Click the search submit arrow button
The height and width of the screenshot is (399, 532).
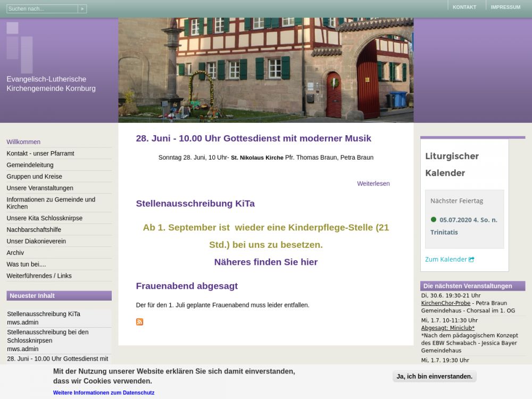82,9
